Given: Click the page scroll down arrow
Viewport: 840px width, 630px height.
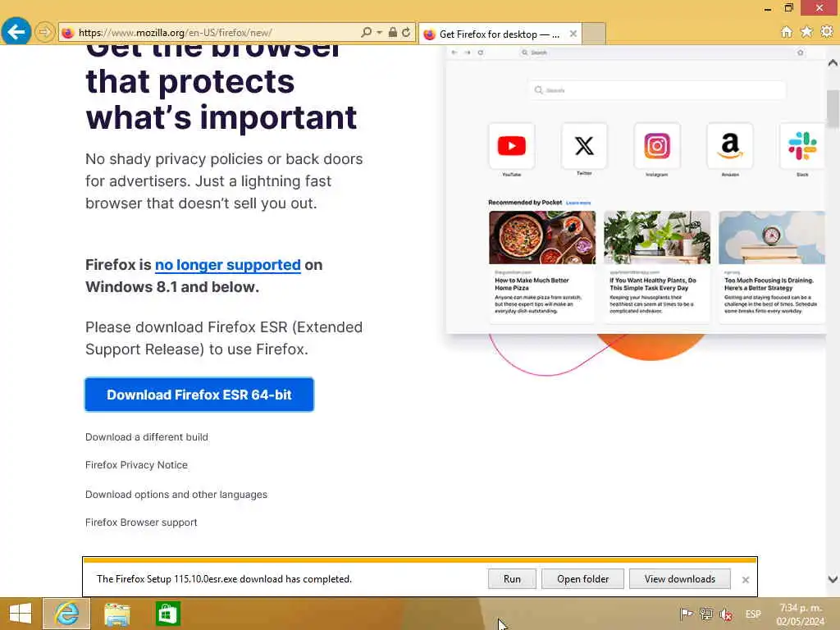Looking at the screenshot, I should pos(833,579).
